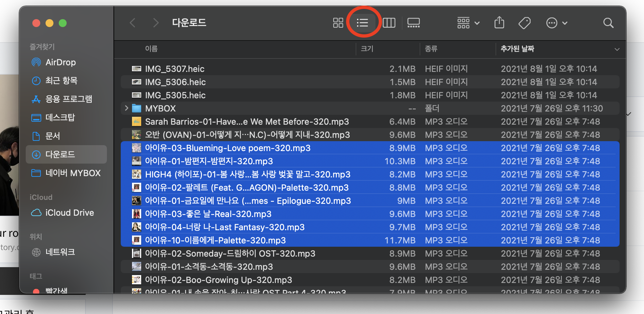Screen dimensions: 644x314
Task: Click the green zoom window button
Action: click(63, 23)
